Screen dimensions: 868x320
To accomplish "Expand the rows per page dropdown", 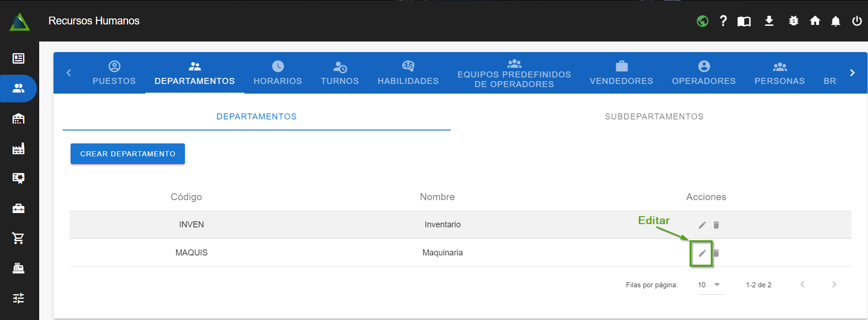I will pos(710,285).
